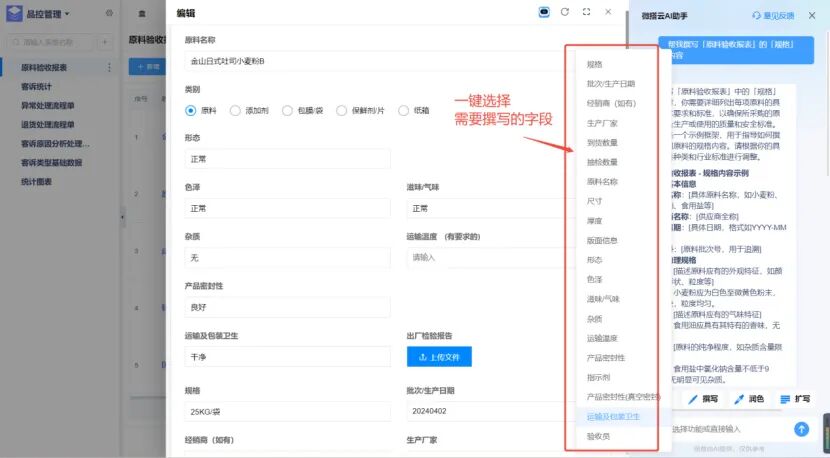Collapse the sidebar using its edge handle

coord(123,217)
